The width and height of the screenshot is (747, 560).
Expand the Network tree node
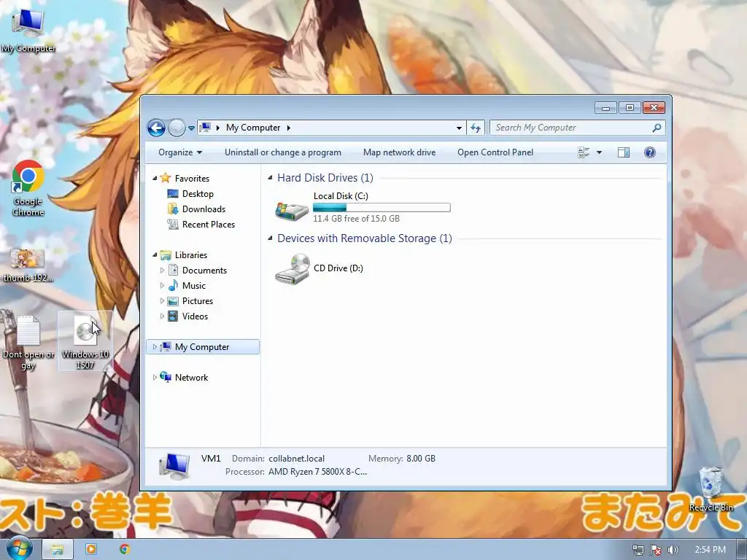coord(155,377)
